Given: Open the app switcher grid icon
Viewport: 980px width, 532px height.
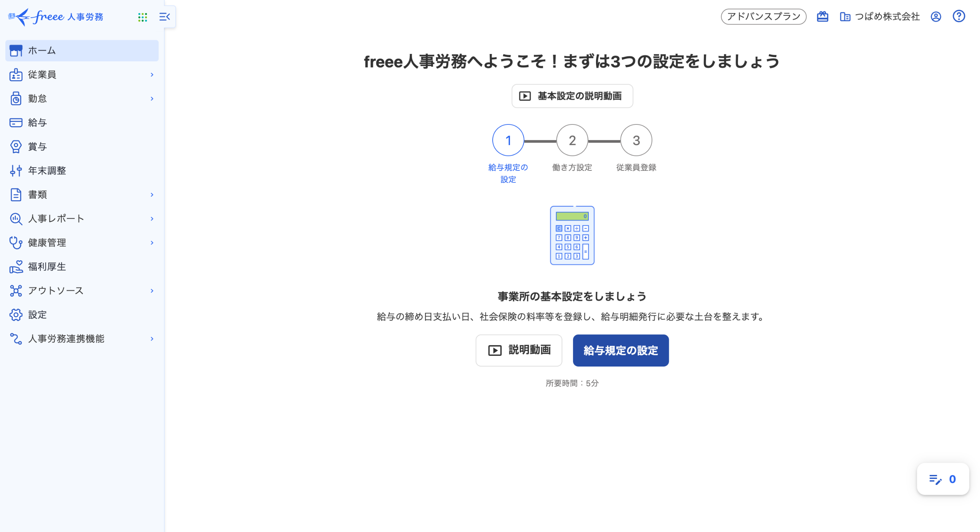Looking at the screenshot, I should (142, 17).
